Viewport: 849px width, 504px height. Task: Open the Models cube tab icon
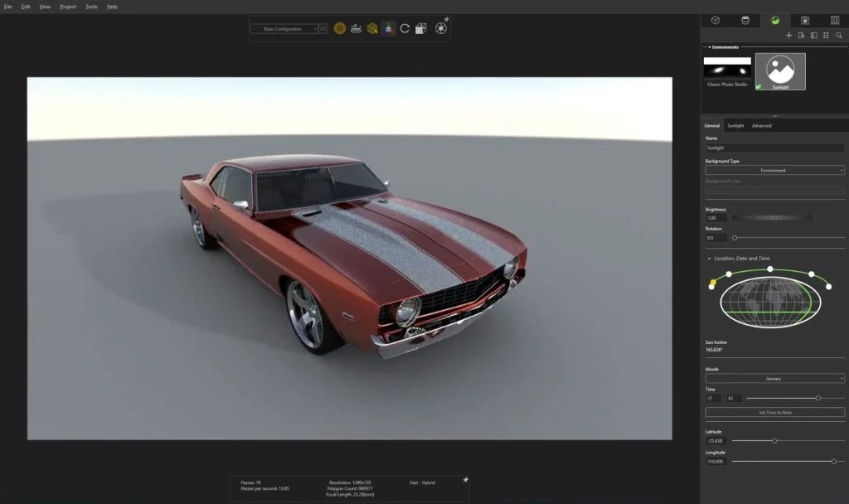[715, 20]
